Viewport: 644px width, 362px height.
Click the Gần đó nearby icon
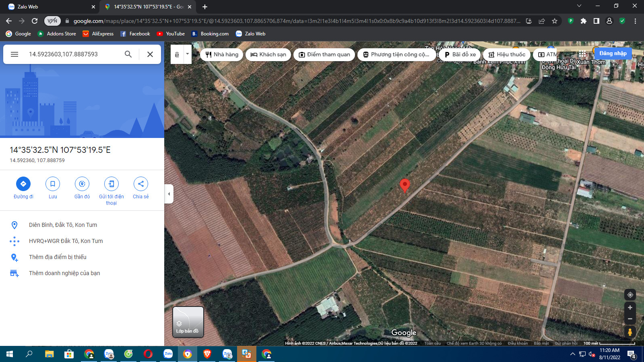pyautogui.click(x=82, y=184)
